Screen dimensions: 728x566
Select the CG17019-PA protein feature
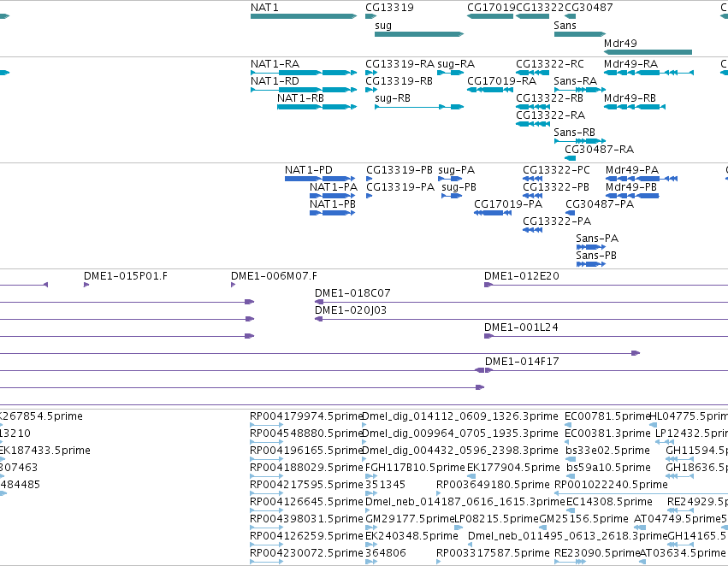pyautogui.click(x=493, y=213)
